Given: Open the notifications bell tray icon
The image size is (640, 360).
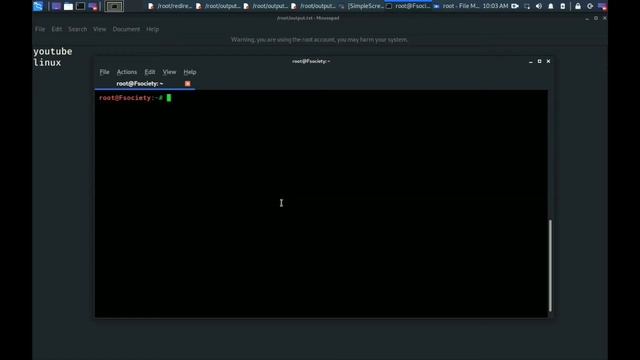Looking at the screenshot, I should 551,6.
